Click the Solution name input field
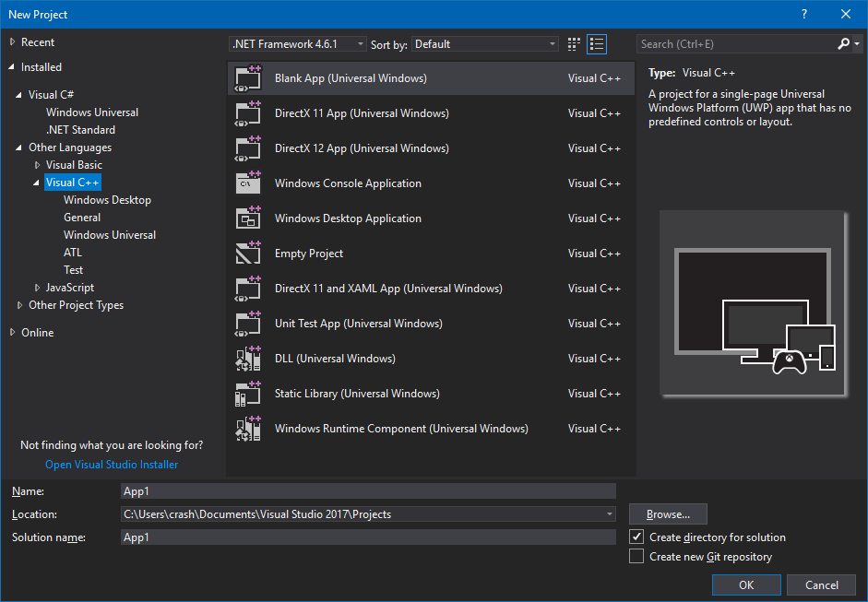Viewport: 868px width, 602px height. click(368, 537)
